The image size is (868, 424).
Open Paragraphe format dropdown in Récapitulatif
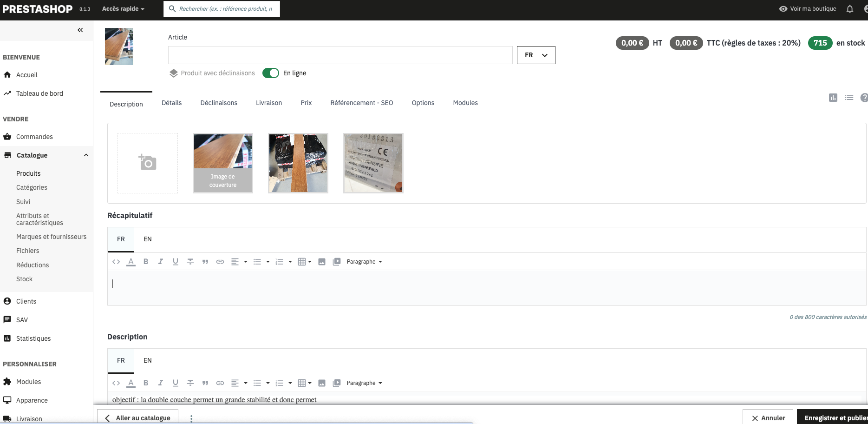pyautogui.click(x=365, y=262)
